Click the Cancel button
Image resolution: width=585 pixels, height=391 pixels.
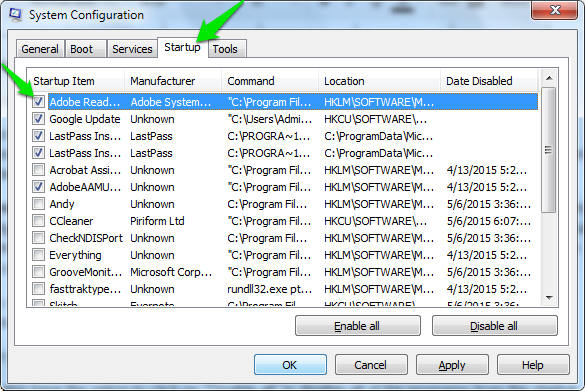pyautogui.click(x=371, y=365)
